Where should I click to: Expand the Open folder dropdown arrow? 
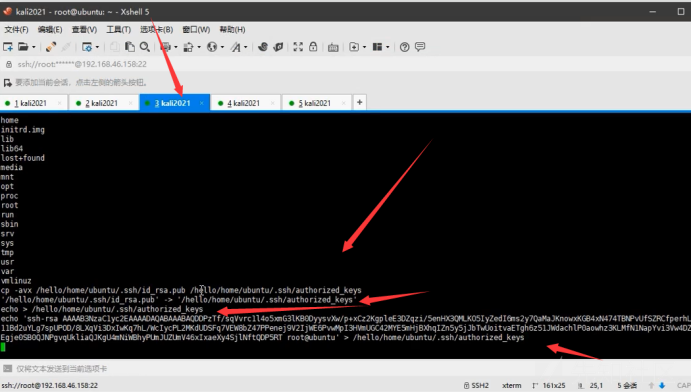click(x=34, y=47)
